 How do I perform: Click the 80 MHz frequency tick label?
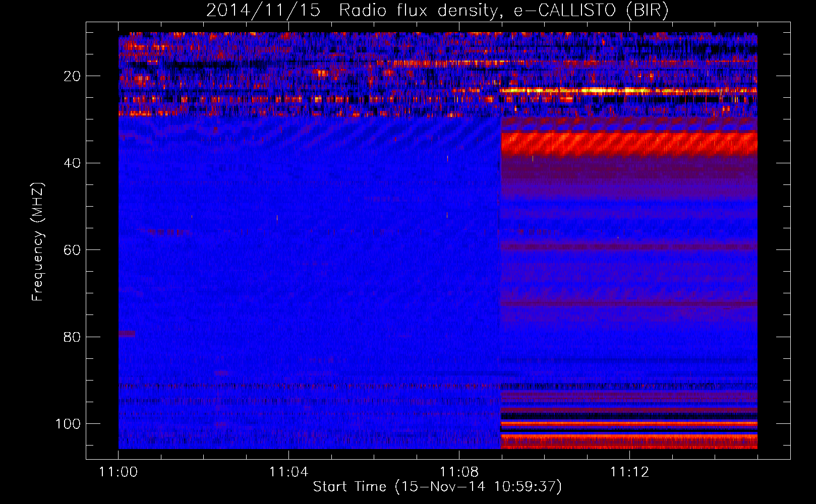[x=73, y=337]
